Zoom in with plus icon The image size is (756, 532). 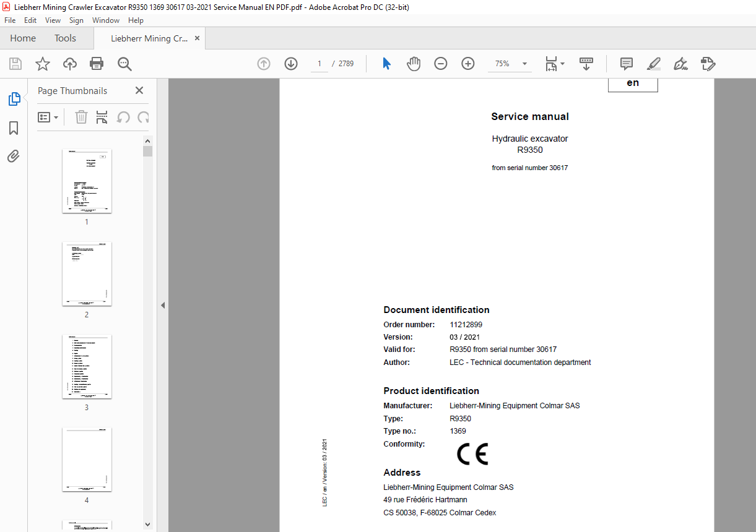[468, 64]
